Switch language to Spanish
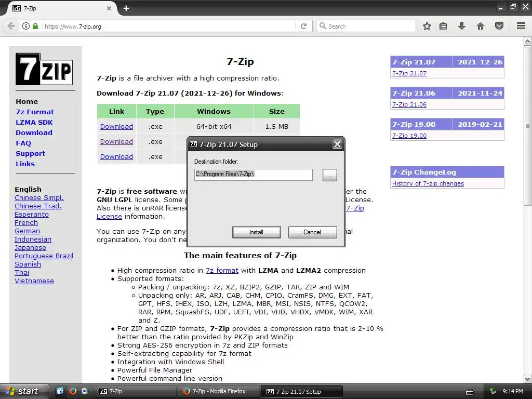Screen dimensions: 532x399 coord(28,264)
